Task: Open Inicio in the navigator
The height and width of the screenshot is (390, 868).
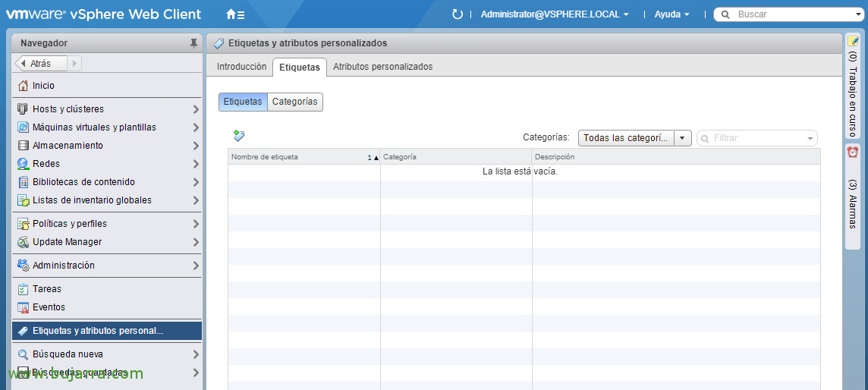Action: [107, 86]
